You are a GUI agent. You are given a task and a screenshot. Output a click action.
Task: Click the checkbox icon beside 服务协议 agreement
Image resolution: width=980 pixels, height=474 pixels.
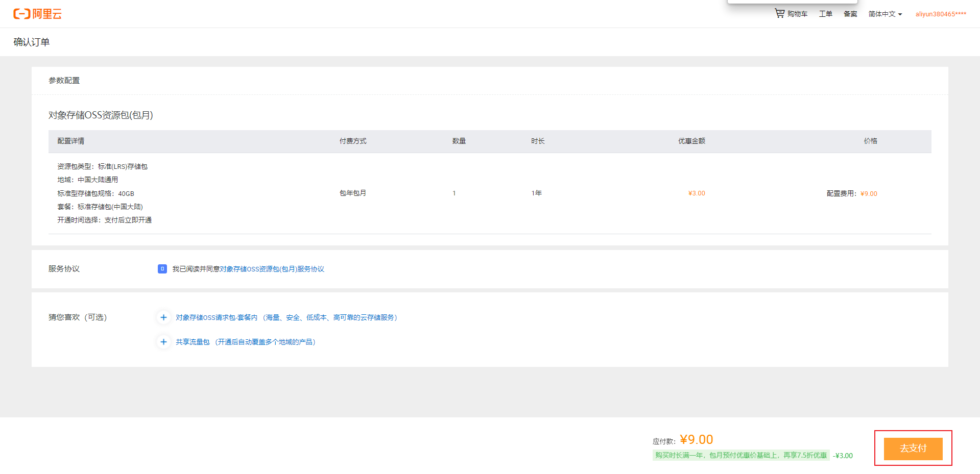click(x=162, y=269)
